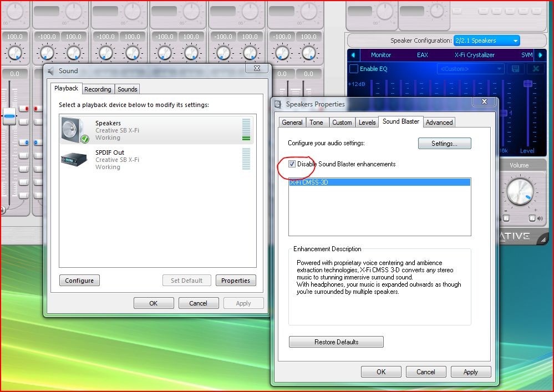Click the speaker icon in Sound title bar

pos(51,71)
